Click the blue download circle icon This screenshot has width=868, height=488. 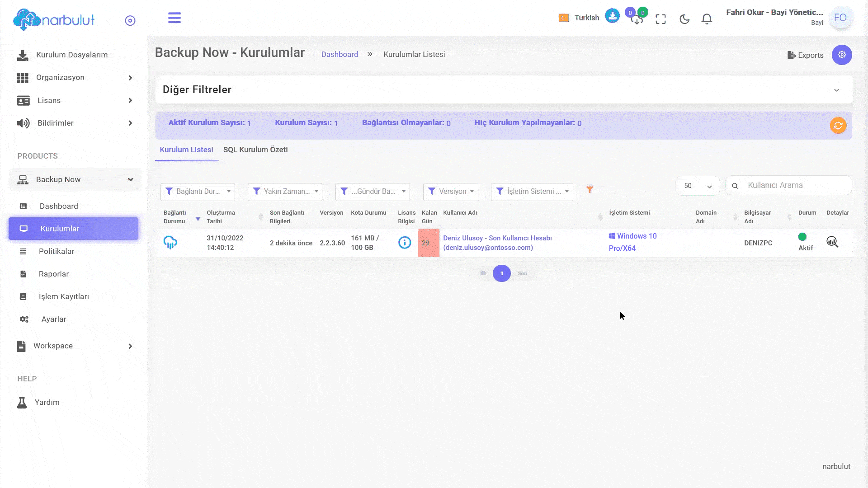click(x=612, y=16)
